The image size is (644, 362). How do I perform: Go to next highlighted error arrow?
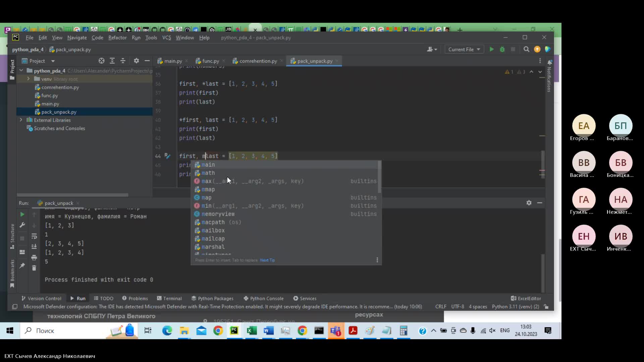point(540,72)
